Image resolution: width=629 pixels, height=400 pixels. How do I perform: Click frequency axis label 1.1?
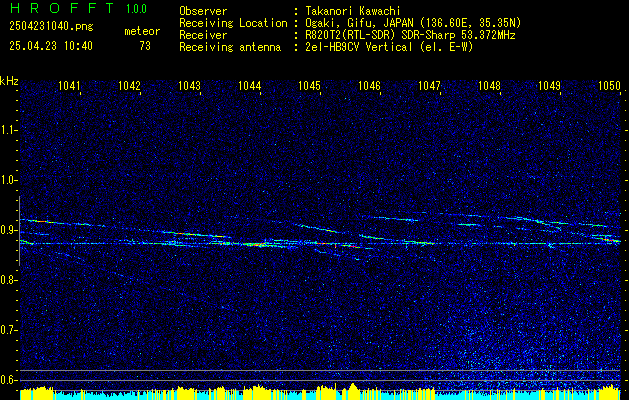[8, 130]
